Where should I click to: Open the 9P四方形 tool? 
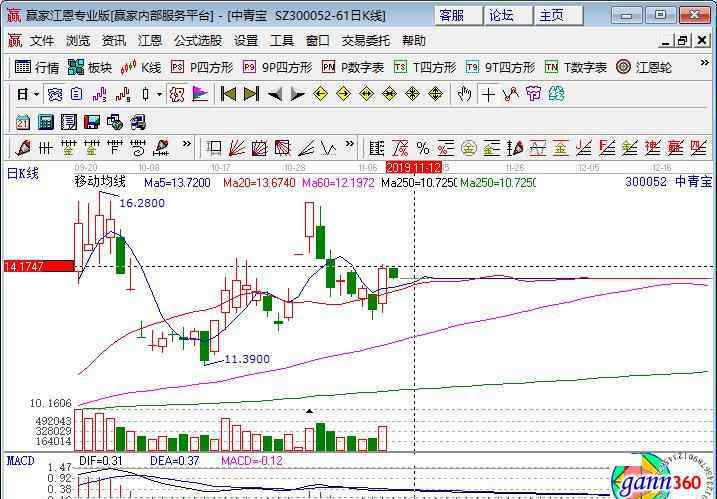[277, 68]
